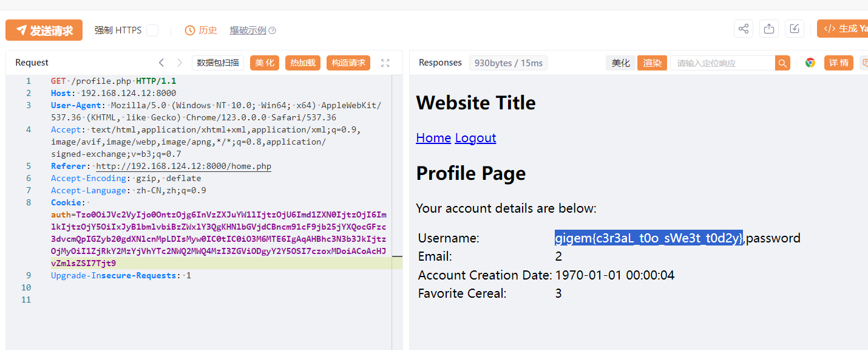Click 美化 in the Request panel
The width and height of the screenshot is (868, 350).
point(265,63)
